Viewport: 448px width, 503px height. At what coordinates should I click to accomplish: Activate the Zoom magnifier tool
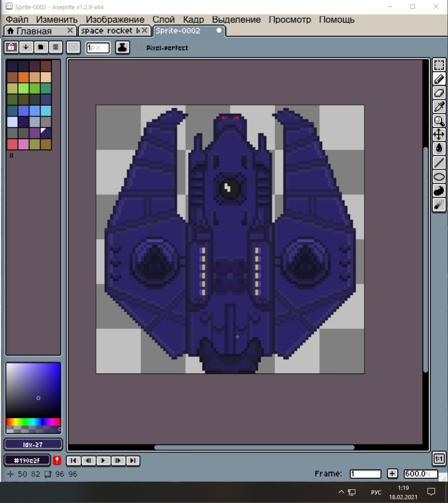tap(439, 121)
